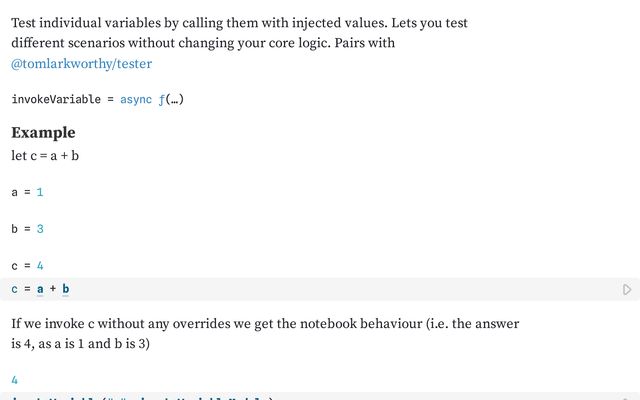Click variable a in the code editor

pyautogui.click(x=41, y=290)
